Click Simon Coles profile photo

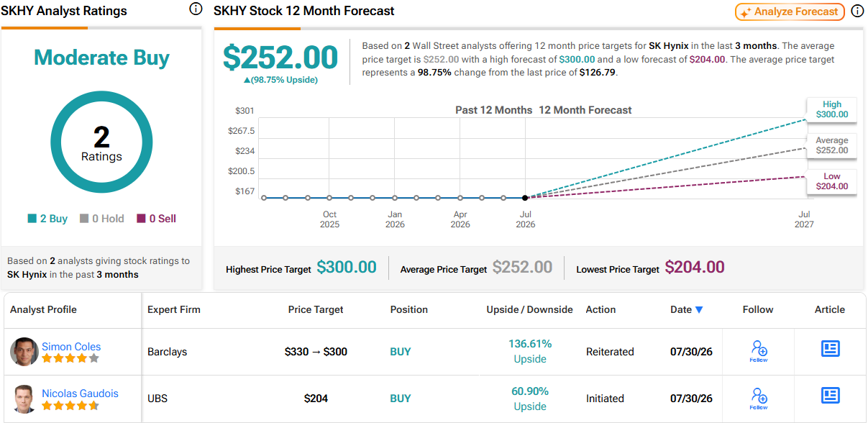(x=24, y=352)
